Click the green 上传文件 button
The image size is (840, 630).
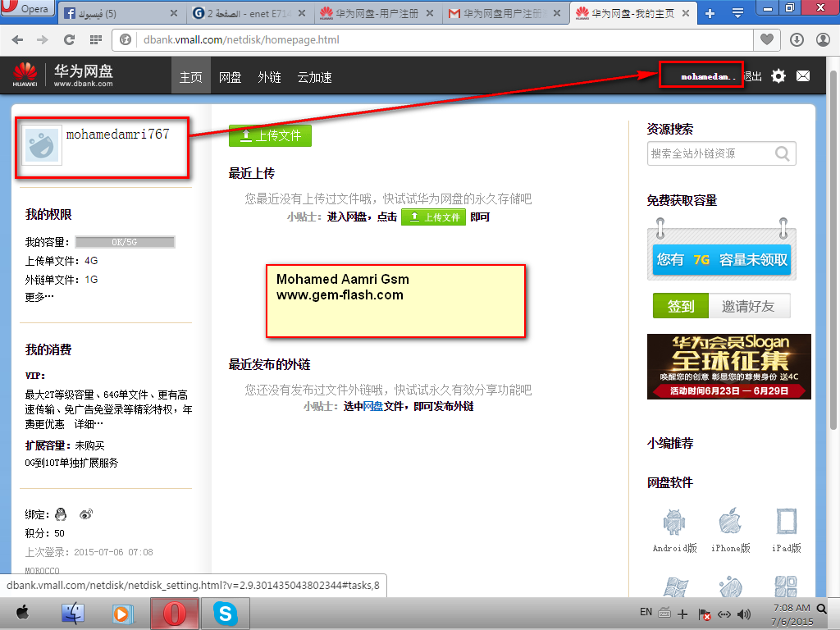(270, 135)
